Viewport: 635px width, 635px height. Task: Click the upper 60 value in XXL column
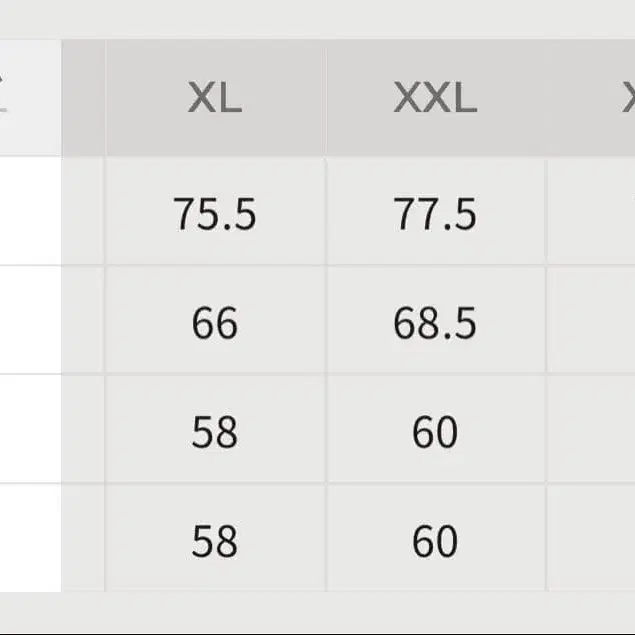tap(435, 432)
